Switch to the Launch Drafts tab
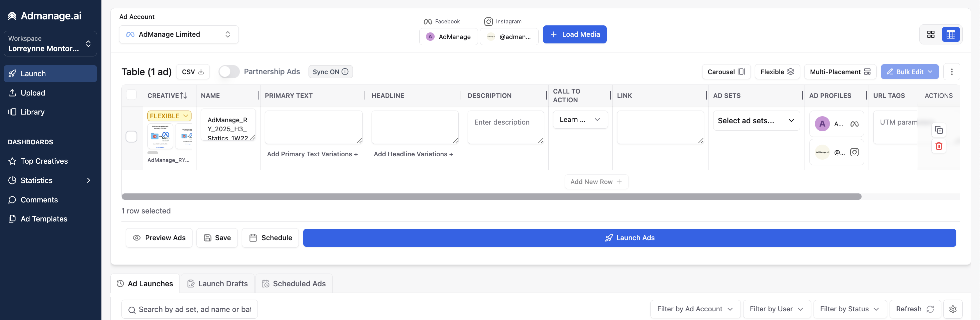This screenshot has width=980, height=320. coord(217,284)
